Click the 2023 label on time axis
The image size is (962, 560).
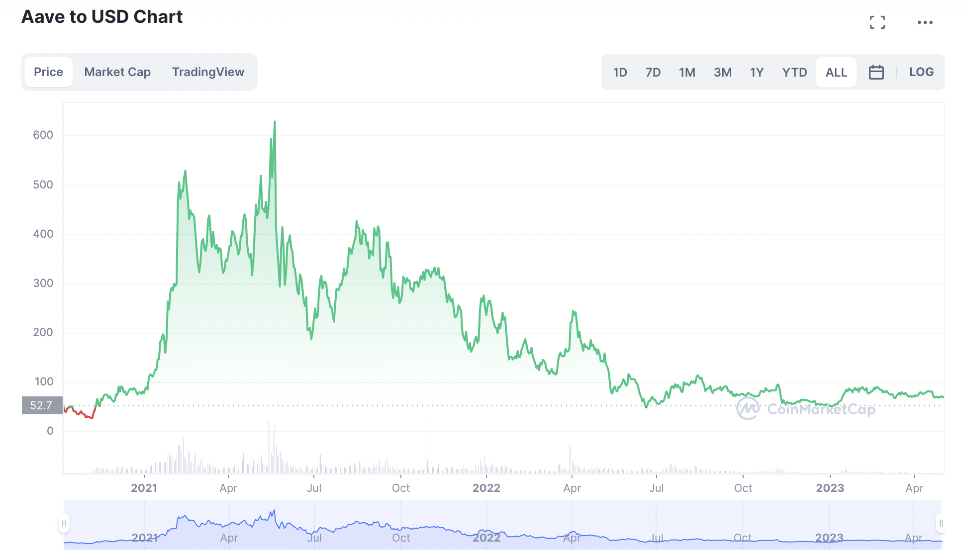tap(830, 488)
